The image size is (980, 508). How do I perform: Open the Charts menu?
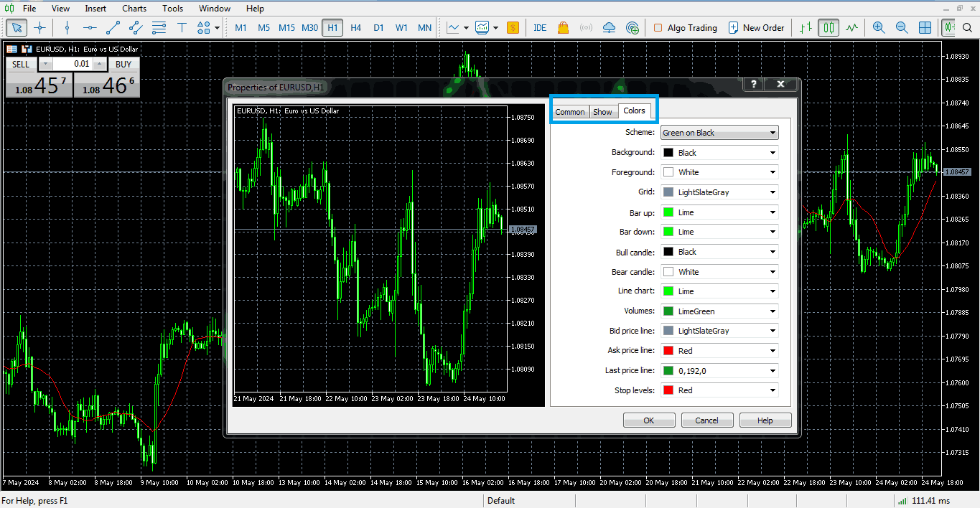pos(134,9)
